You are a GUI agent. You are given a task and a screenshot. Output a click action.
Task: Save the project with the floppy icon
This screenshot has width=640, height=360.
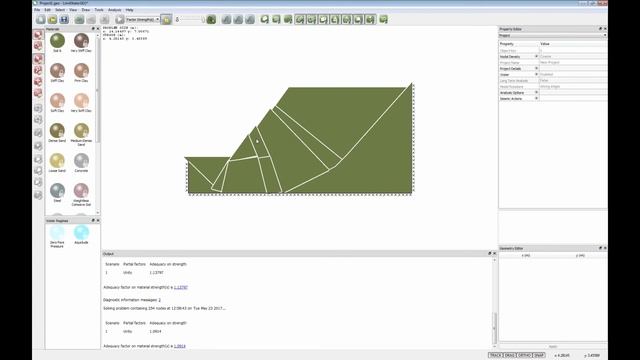(x=64, y=19)
